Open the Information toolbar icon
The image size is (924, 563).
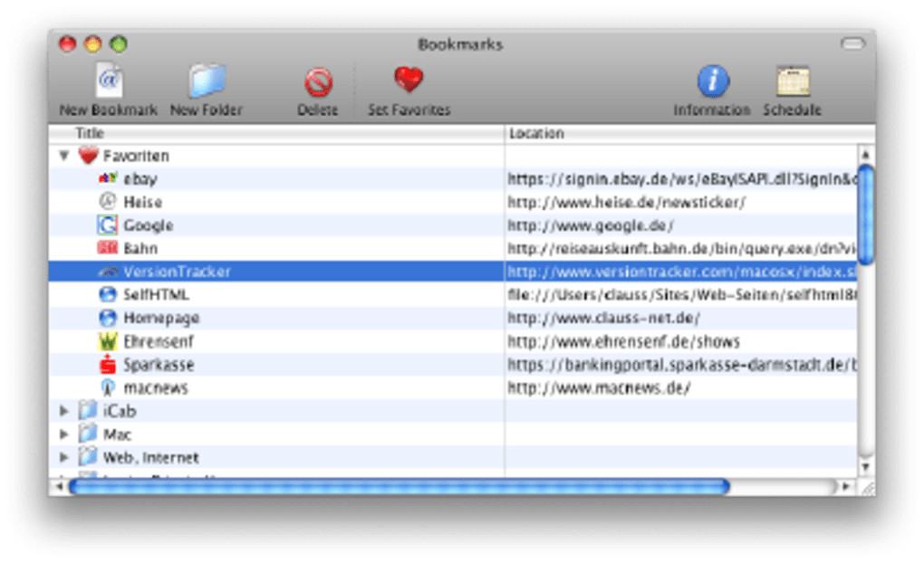(x=713, y=81)
